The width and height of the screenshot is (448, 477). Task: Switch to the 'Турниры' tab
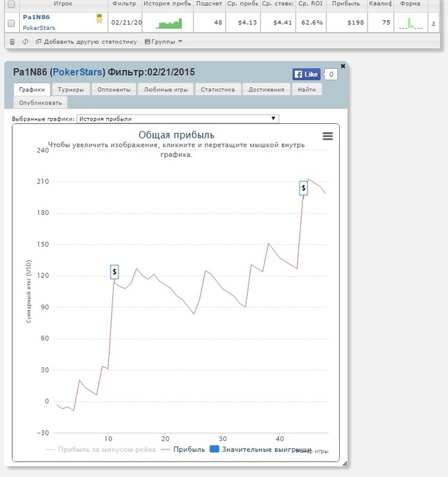click(x=71, y=89)
